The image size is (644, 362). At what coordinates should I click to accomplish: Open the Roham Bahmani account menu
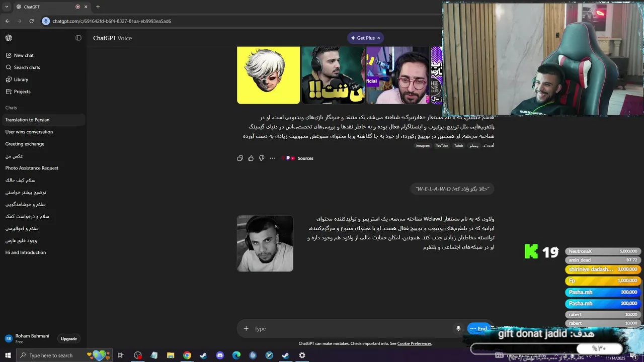[x=28, y=339]
